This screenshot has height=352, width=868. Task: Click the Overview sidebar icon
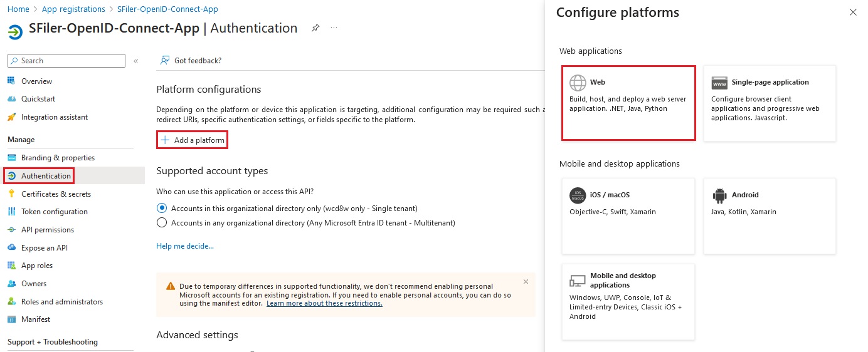tap(11, 81)
